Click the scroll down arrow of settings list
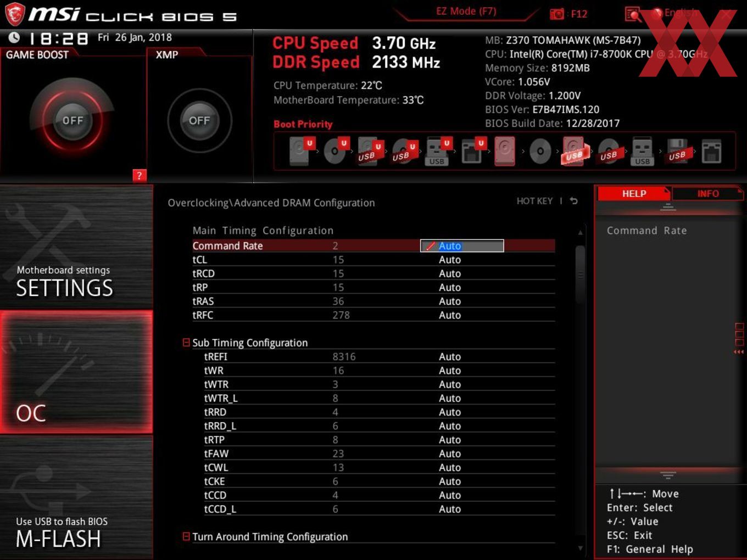 pos(580,548)
